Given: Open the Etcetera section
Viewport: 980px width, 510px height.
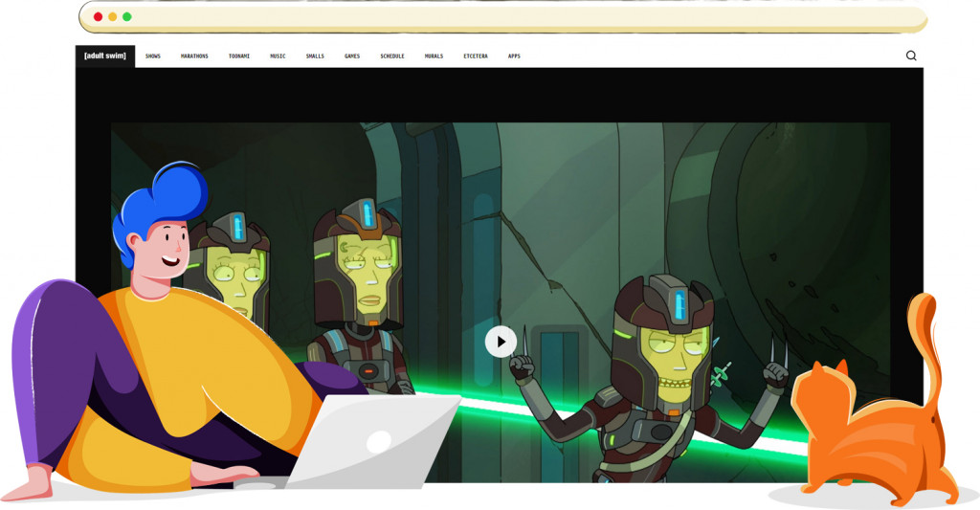Looking at the screenshot, I should click(x=476, y=56).
